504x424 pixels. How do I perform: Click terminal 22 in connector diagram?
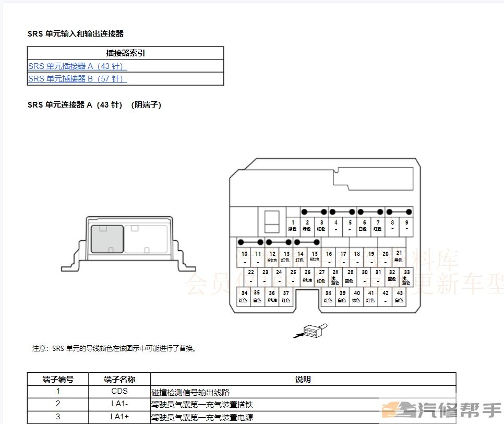[x=251, y=276]
